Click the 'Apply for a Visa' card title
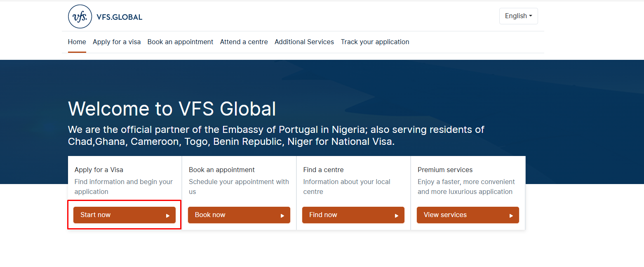Screen dimensions: 644x267 99,170
